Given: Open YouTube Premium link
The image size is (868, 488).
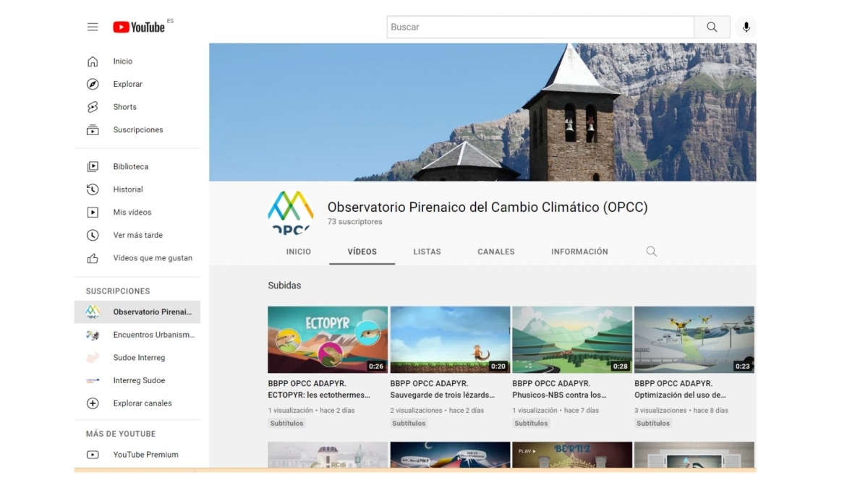Looking at the screenshot, I should click(145, 455).
